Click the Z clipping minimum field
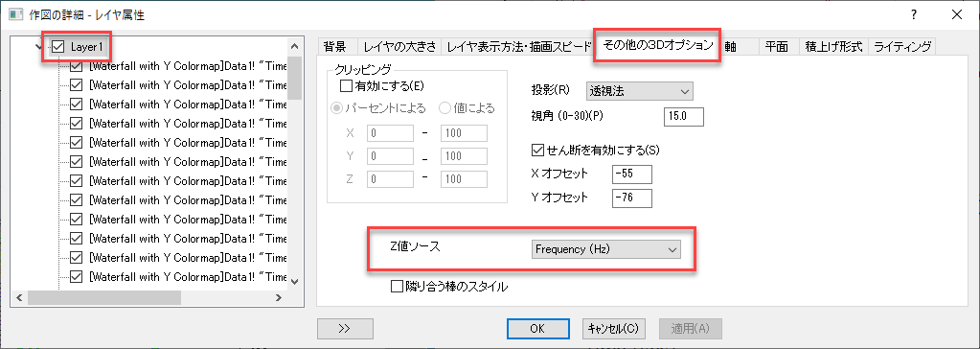Viewport: 980px width, 349px height. pyautogui.click(x=390, y=179)
